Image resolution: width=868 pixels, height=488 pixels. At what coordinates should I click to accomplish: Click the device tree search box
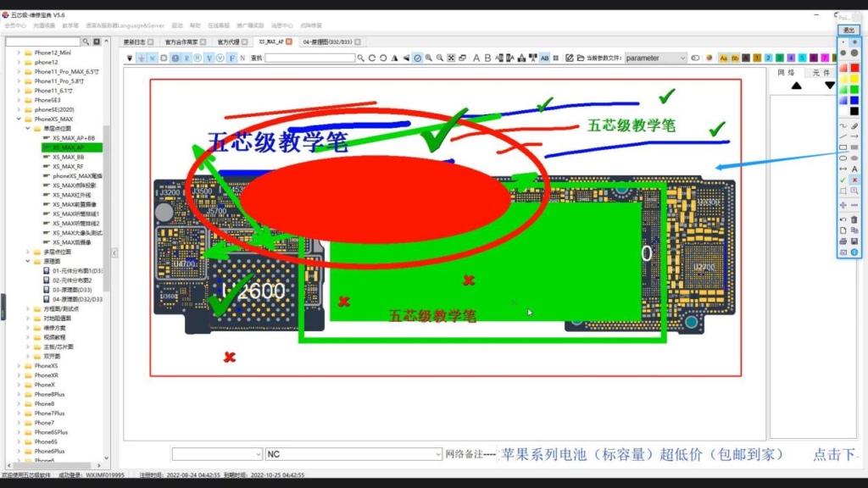tap(43, 42)
